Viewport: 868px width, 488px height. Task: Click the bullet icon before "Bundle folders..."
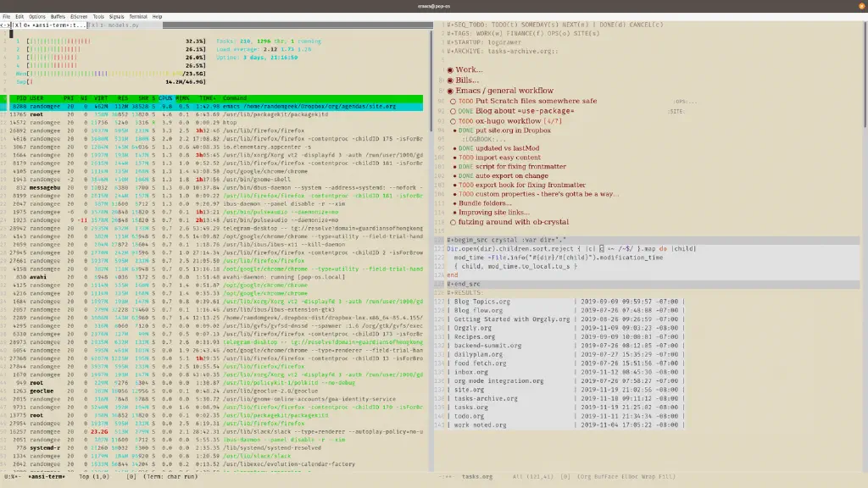(x=454, y=203)
